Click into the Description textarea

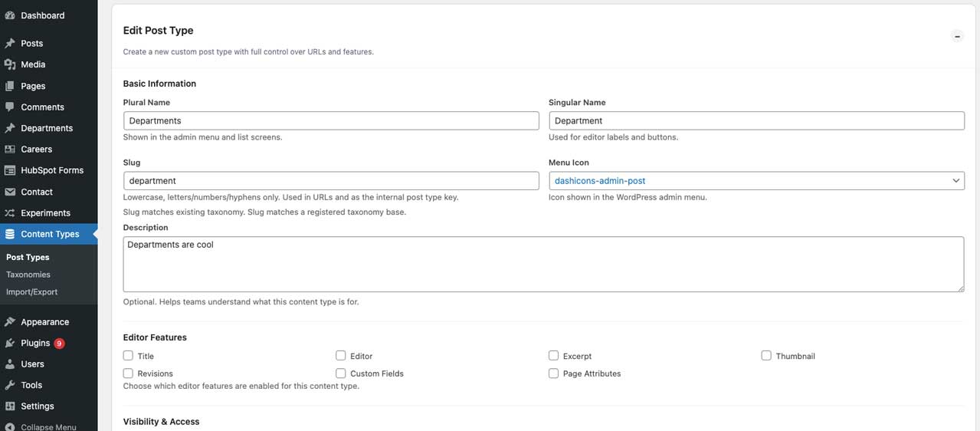point(543,264)
